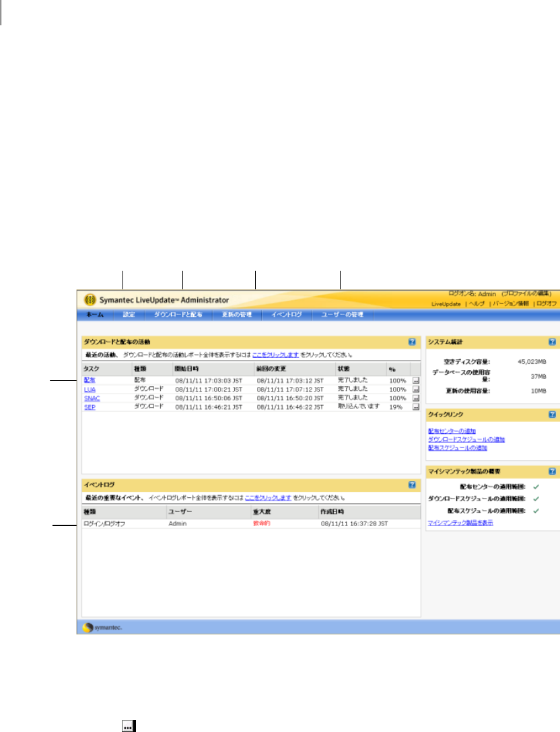Screen dimensions: 560x732
Task: Switch to ダウンロードと配布 tab
Action: click(x=178, y=315)
